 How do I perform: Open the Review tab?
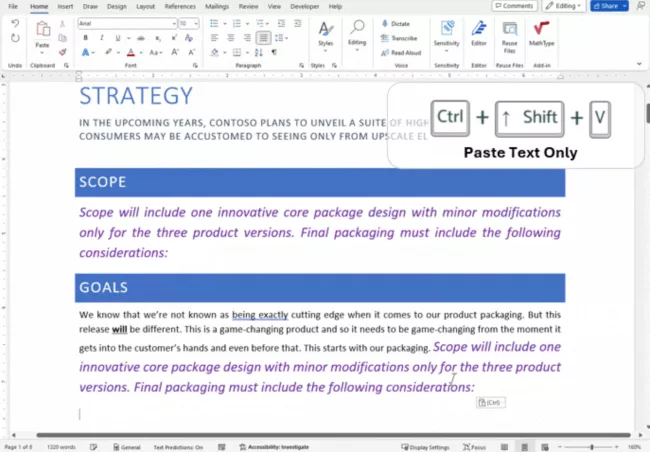tap(248, 6)
